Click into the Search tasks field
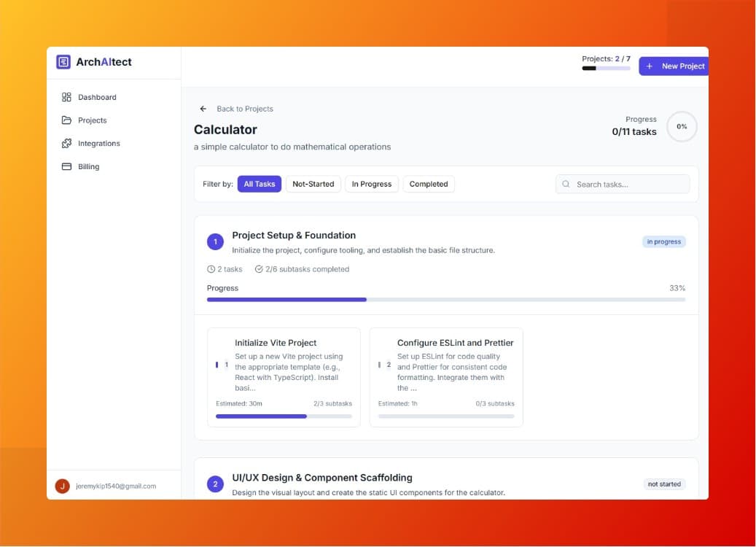 click(623, 185)
